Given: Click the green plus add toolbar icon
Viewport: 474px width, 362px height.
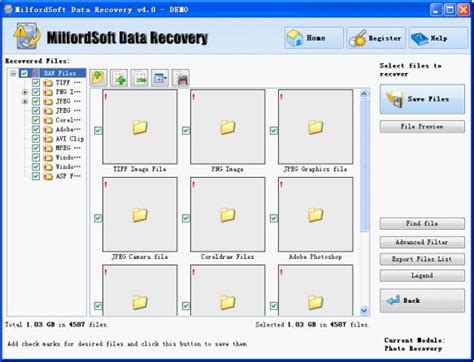Looking at the screenshot, I should pos(119,78).
